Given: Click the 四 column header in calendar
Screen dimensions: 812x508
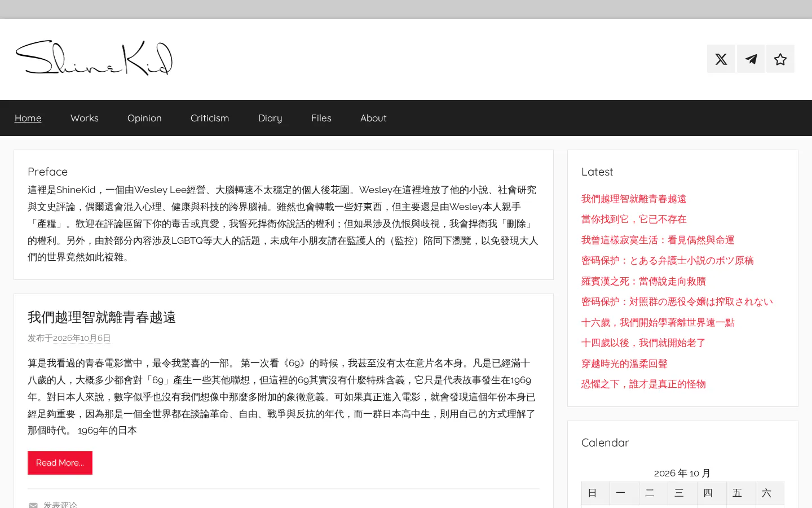Looking at the screenshot, I should point(712,493).
